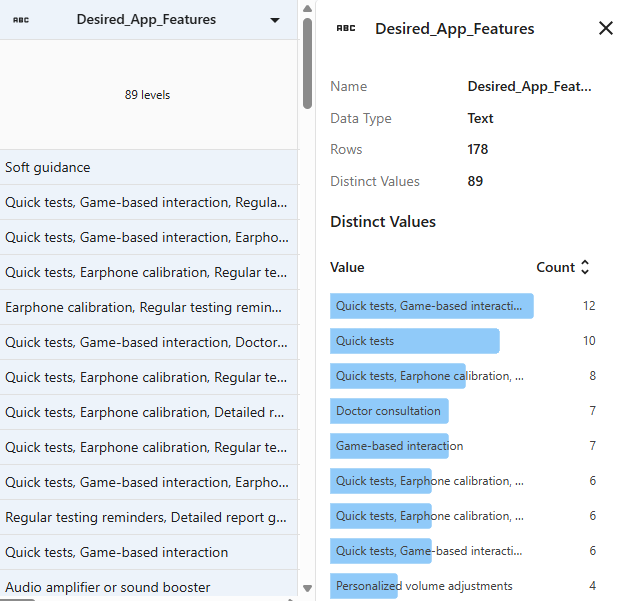The image size is (620, 601).
Task: Select the 'Doctor consultation' value bar
Action: (389, 411)
